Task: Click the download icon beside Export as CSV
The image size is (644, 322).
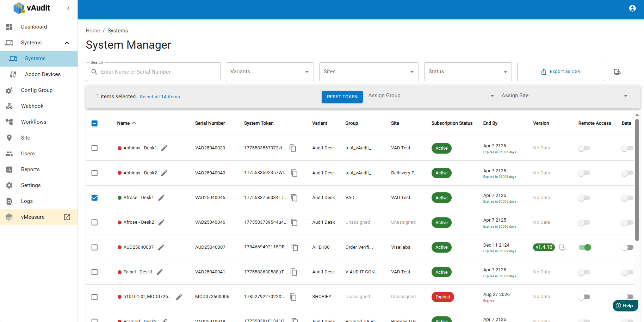Action: tap(617, 72)
